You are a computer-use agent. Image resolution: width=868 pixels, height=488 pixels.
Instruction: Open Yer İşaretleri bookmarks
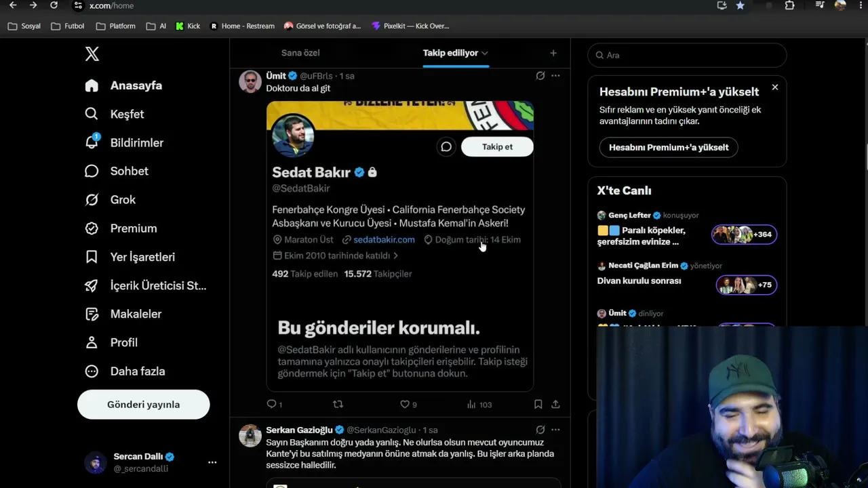(130, 257)
